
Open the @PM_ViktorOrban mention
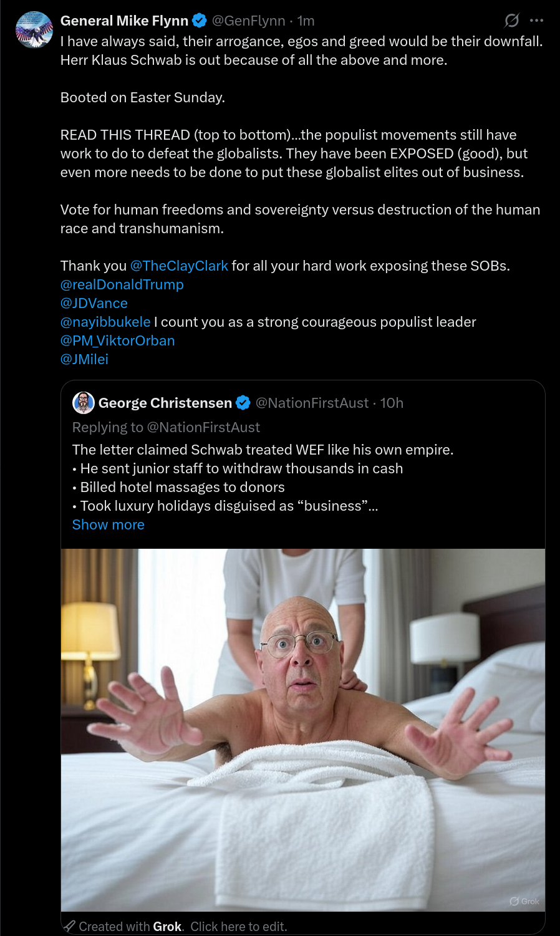click(118, 340)
